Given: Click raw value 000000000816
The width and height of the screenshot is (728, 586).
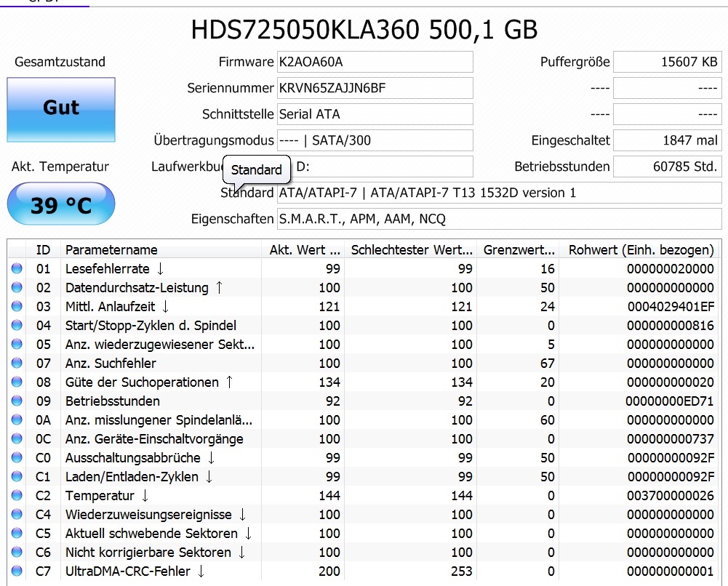Looking at the screenshot, I should click(671, 326).
